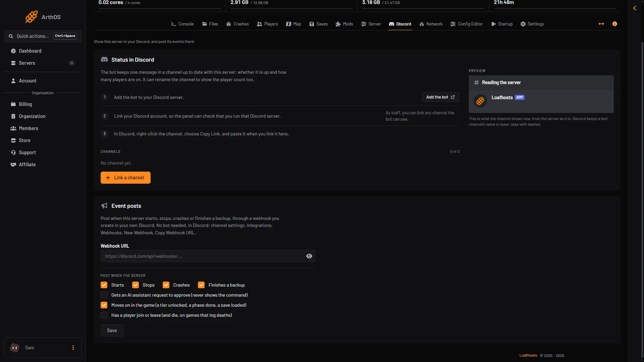Toggle the Finishes a backup checkbox
This screenshot has width=644, height=362.
(201, 285)
